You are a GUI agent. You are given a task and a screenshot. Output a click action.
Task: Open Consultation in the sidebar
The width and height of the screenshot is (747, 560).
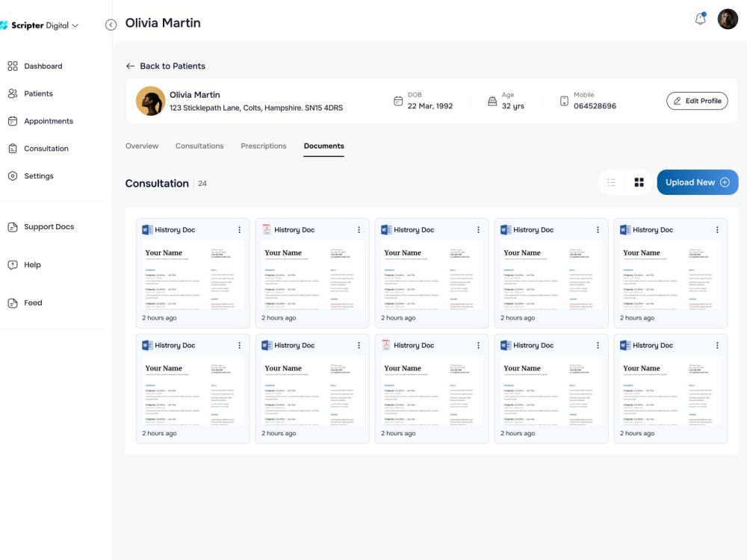pos(38,149)
